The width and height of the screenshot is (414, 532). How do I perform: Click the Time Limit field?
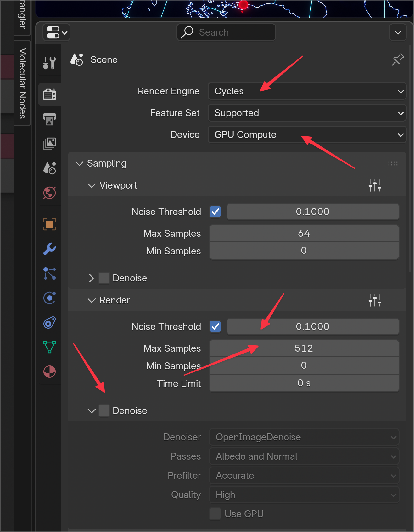pyautogui.click(x=304, y=383)
